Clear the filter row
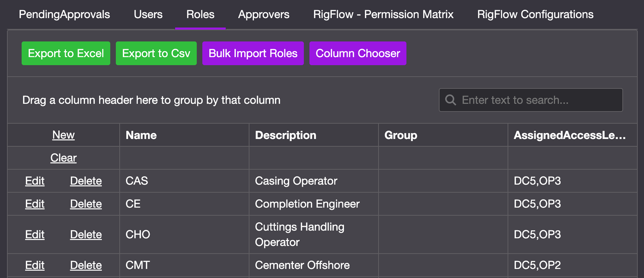Screen dimensions: 644x278 point(63,158)
